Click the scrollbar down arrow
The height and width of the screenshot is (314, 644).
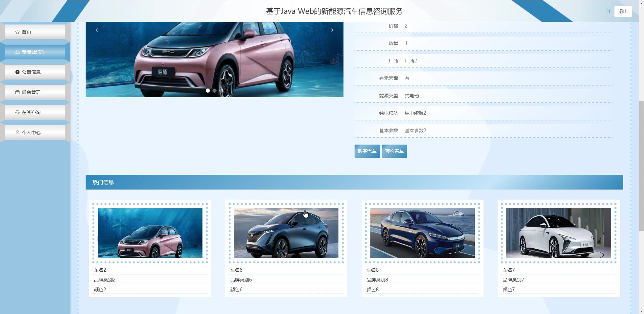(641, 311)
